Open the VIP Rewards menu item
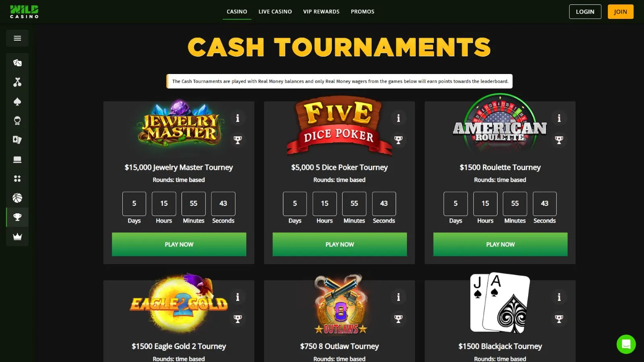Screen dimensions: 644x362 pyautogui.click(x=321, y=12)
